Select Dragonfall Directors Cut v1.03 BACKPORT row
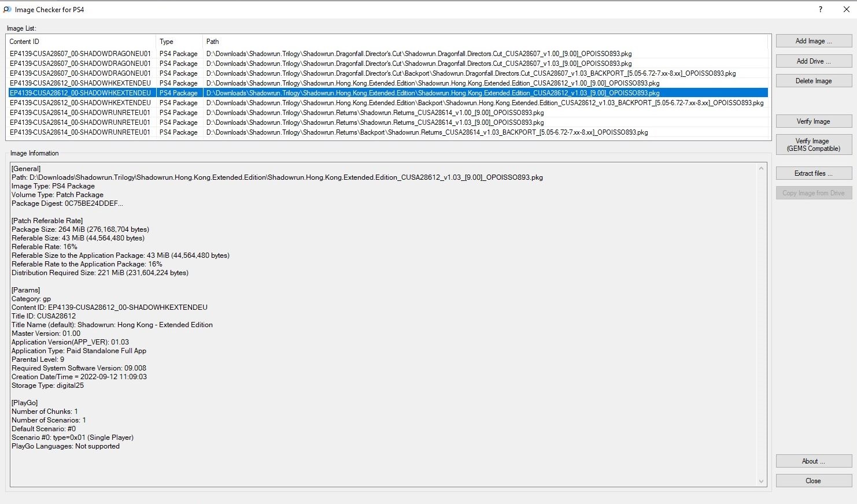The image size is (857, 504). click(387, 73)
